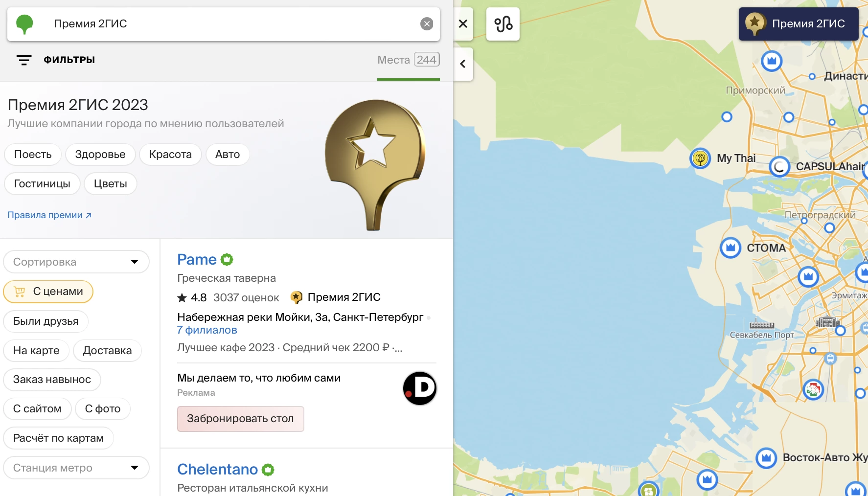Collapse the side panel with chevron arrow
This screenshot has width=868, height=496.
[463, 64]
